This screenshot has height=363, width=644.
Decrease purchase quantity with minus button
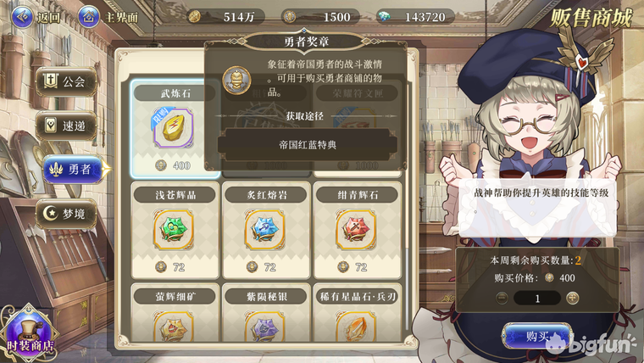(502, 298)
